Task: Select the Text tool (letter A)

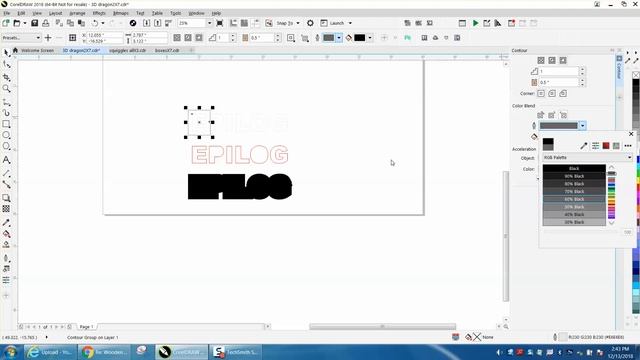Action: (7, 160)
